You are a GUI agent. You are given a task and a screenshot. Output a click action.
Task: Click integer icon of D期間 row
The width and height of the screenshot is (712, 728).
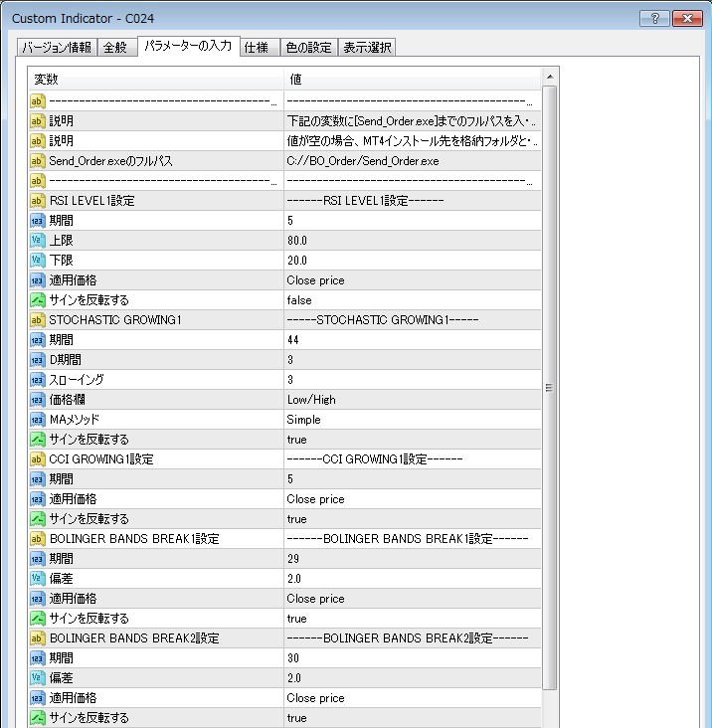(37, 360)
